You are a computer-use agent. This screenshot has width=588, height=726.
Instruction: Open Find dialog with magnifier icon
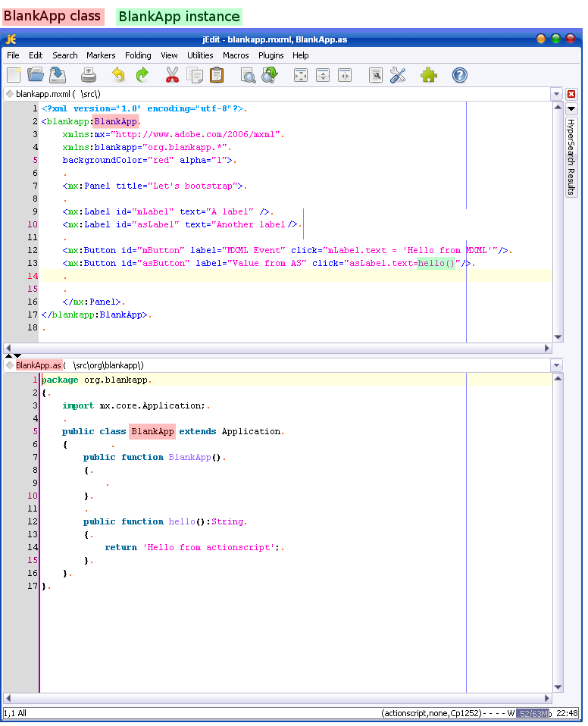click(248, 75)
